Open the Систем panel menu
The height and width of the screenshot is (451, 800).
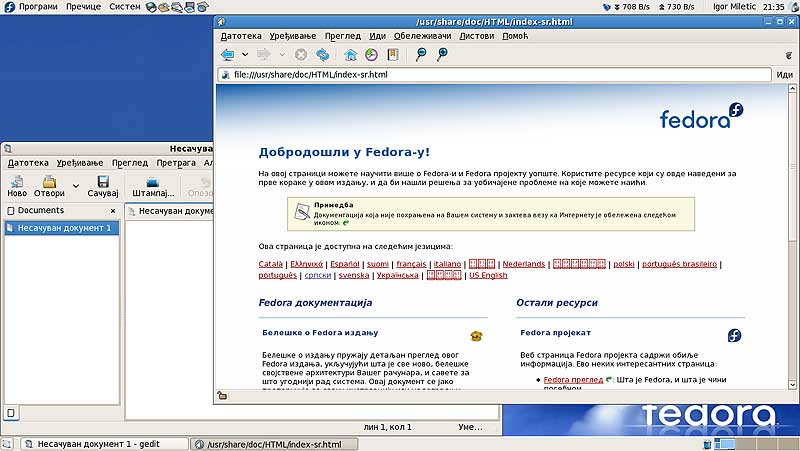coord(124,7)
